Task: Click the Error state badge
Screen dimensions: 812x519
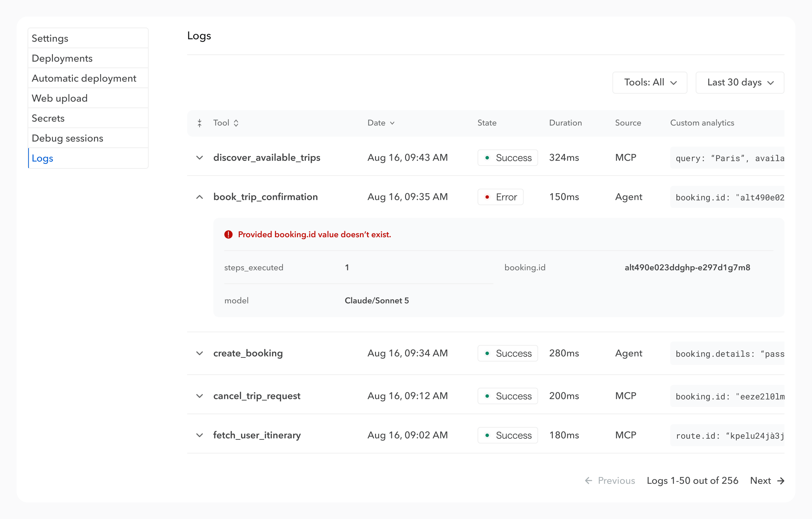Action: click(501, 197)
